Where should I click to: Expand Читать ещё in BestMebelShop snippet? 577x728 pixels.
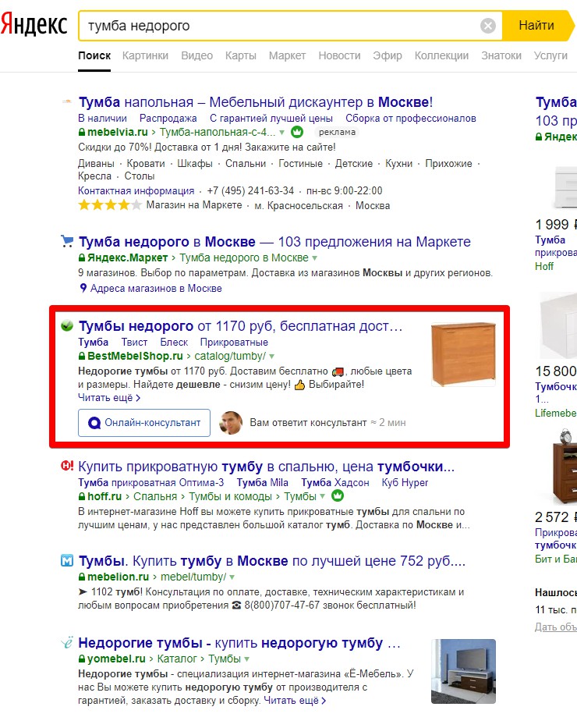[109, 398]
